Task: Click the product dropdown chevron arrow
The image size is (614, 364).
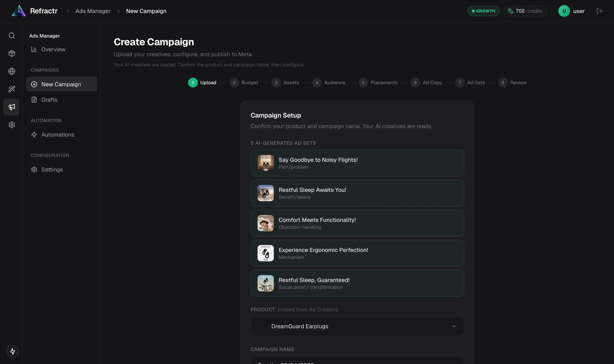Action: coord(454,326)
